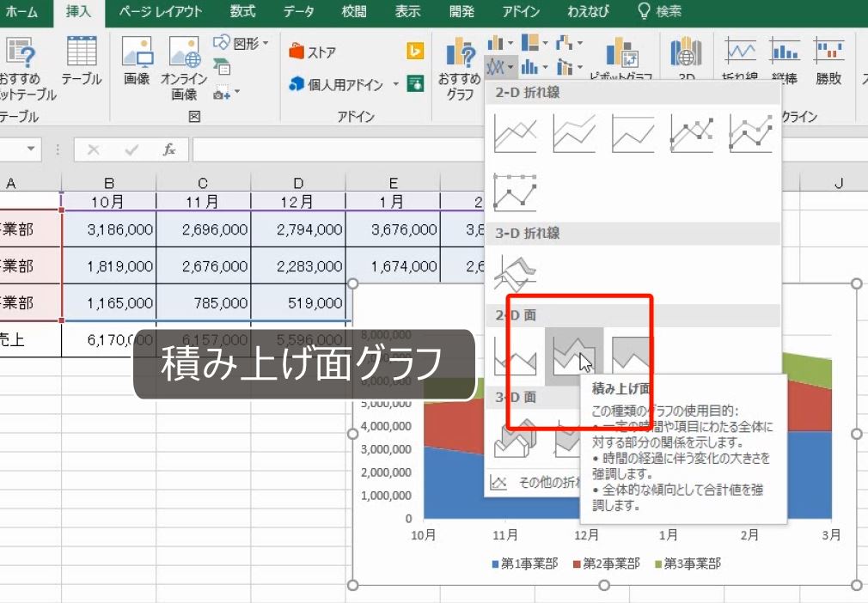Insert a 勝敗 win/loss sparkline
This screenshot has width=868, height=603.
click(x=828, y=61)
